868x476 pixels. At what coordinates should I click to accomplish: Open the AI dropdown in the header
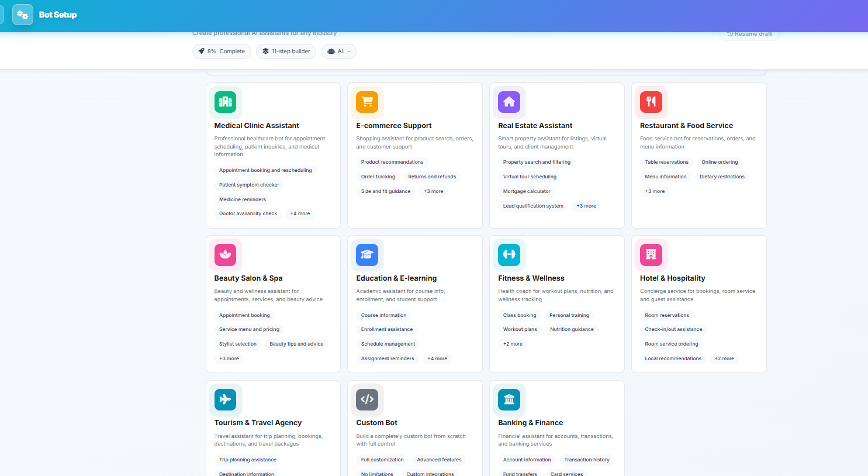338,51
